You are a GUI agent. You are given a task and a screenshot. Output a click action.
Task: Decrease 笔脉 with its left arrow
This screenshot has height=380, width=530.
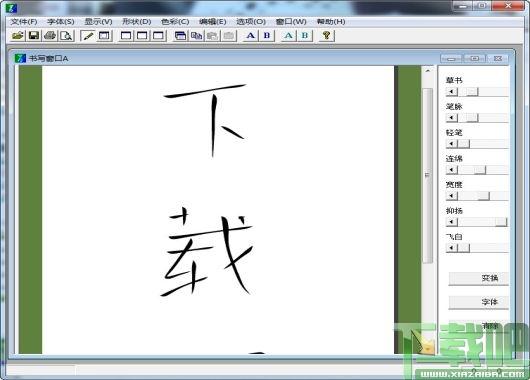[x=452, y=118]
